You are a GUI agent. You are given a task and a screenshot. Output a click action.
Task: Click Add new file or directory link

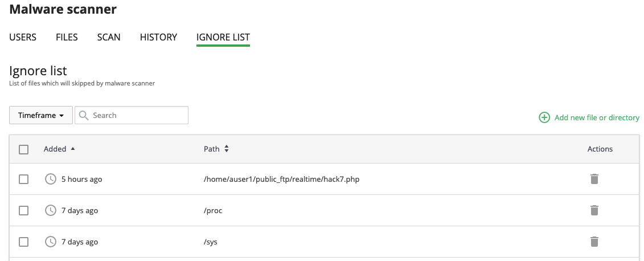click(597, 117)
